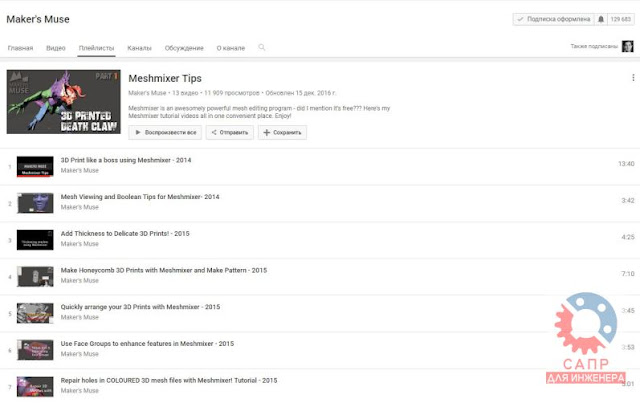Click the '11 909 просмотров' view count
The height and width of the screenshot is (403, 640).
(231, 93)
